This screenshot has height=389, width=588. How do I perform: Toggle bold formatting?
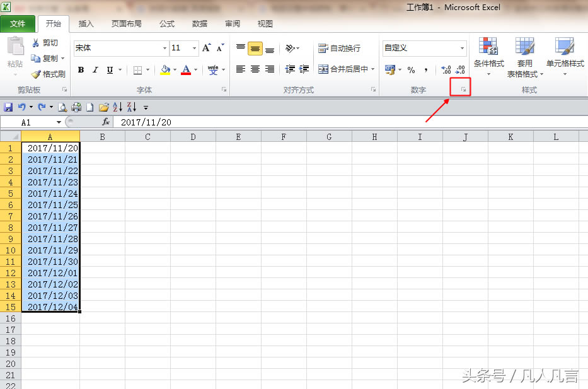tap(80, 70)
